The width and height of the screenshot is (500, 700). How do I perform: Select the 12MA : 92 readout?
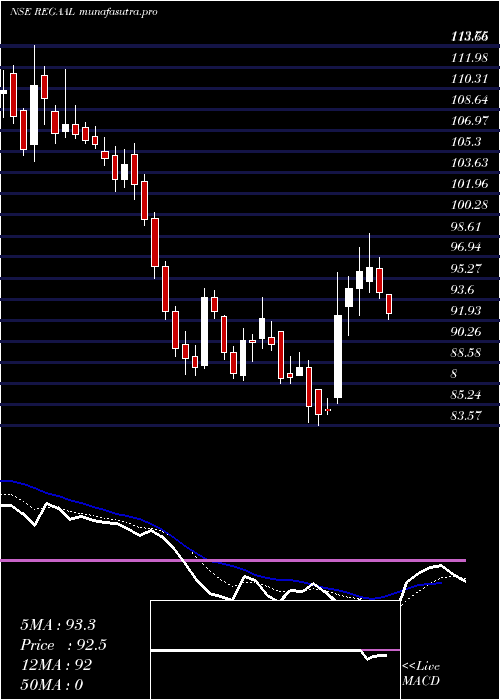56,665
